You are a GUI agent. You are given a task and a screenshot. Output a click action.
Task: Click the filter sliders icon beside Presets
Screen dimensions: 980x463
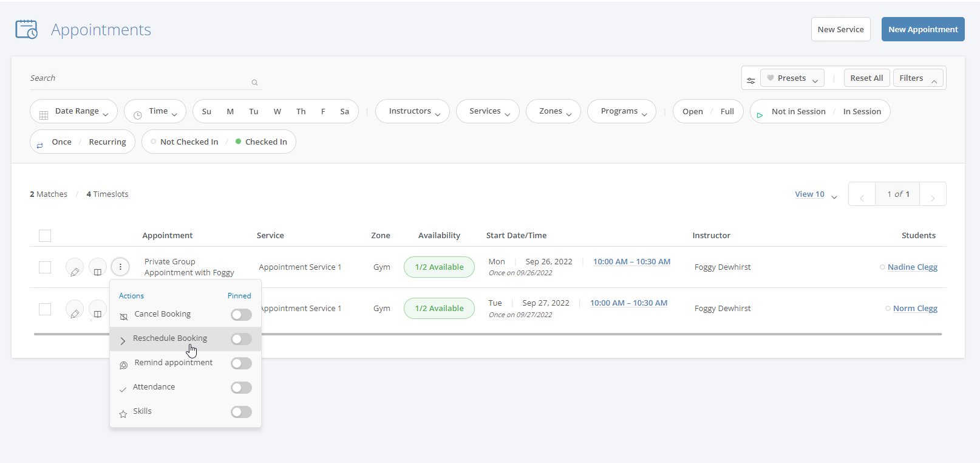click(751, 80)
